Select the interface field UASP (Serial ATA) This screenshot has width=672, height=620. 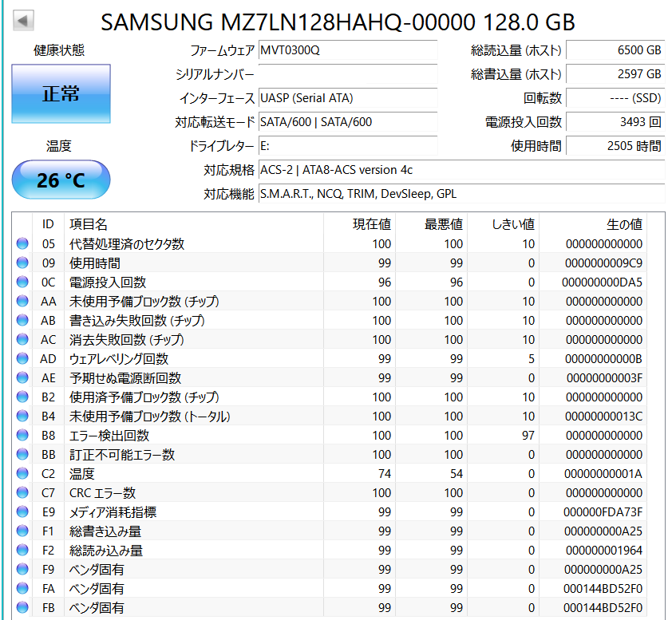pos(348,98)
